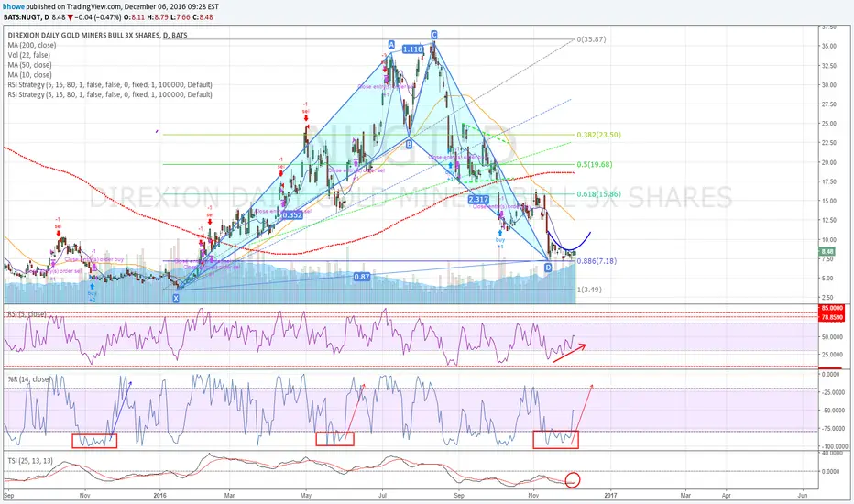The width and height of the screenshot is (854, 504).
Task: Click the green 8.48 current price tag
Action: [x=827, y=252]
